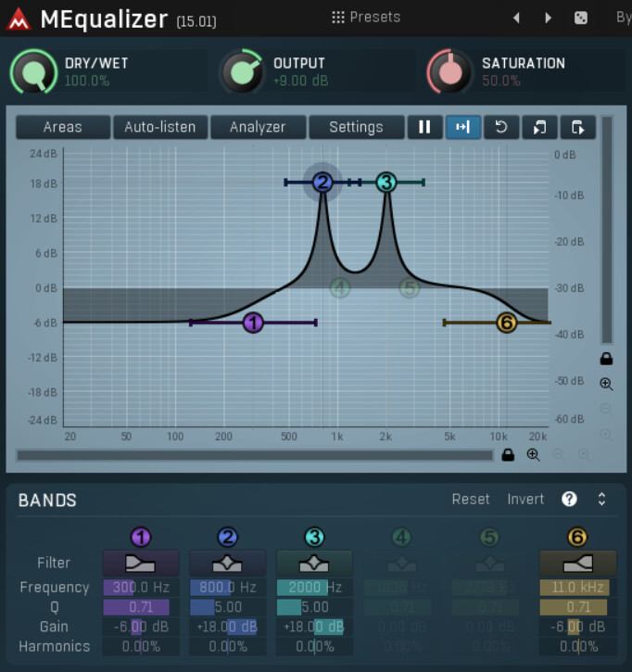Click the horizontal scrollbar under the graph
This screenshot has height=672, width=632.
click(x=255, y=455)
